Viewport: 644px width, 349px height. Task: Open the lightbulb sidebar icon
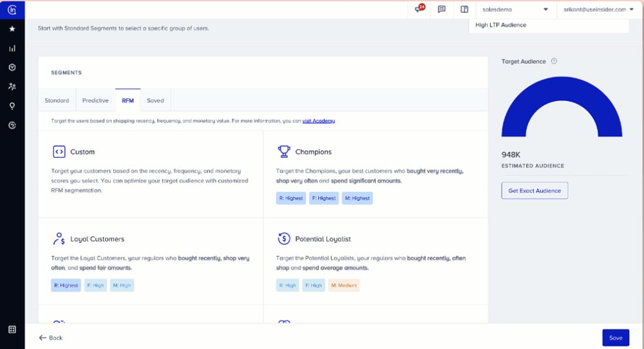(x=12, y=106)
